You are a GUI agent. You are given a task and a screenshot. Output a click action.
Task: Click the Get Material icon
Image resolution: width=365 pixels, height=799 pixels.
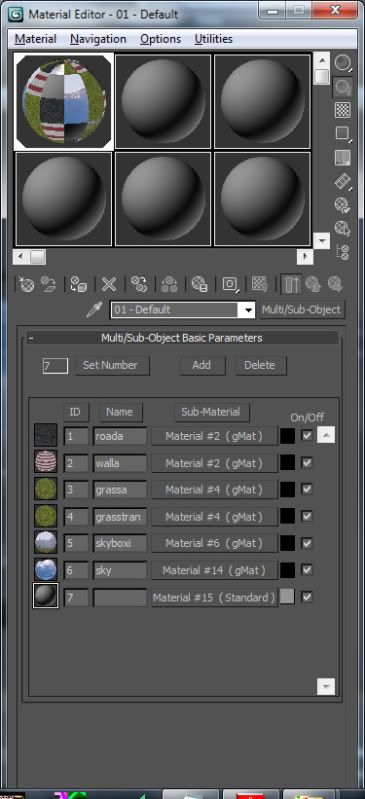pos(26,284)
